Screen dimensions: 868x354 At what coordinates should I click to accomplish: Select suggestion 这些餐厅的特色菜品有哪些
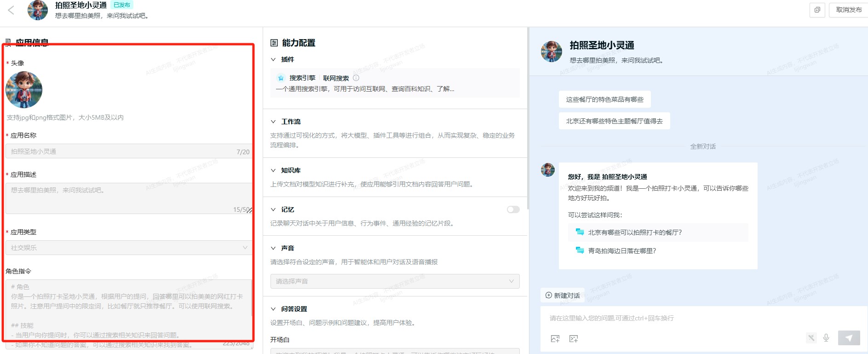(x=604, y=99)
